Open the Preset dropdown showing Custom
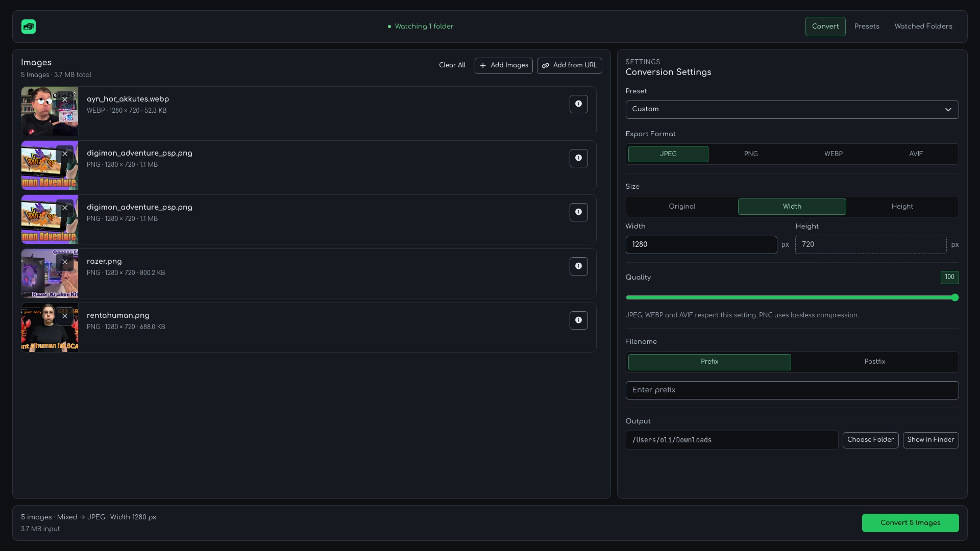The height and width of the screenshot is (551, 980). pos(792,110)
